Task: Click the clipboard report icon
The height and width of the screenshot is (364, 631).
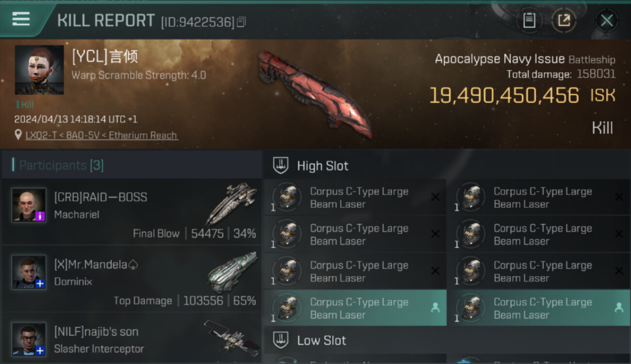Action: pos(529,20)
